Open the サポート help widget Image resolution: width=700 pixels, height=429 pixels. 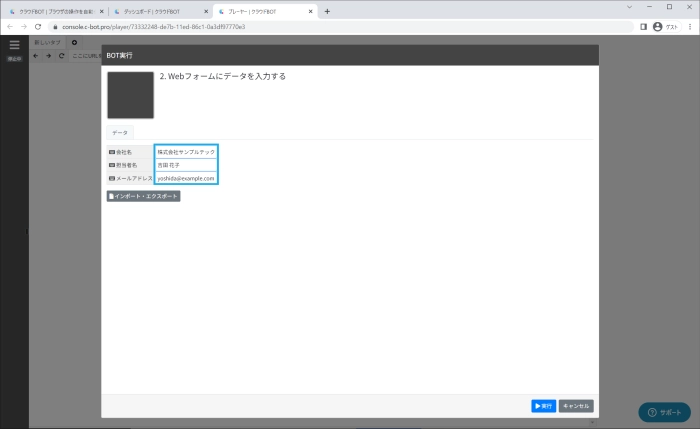664,412
